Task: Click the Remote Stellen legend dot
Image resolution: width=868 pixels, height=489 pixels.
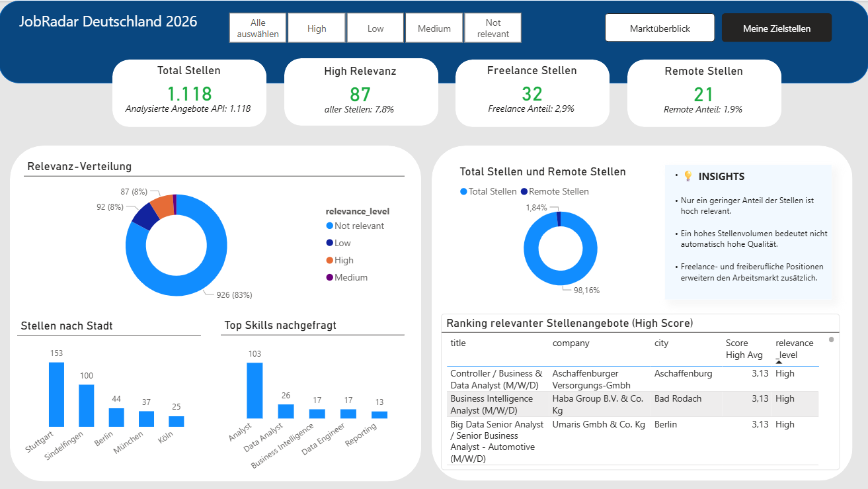Action: pyautogui.click(x=524, y=192)
